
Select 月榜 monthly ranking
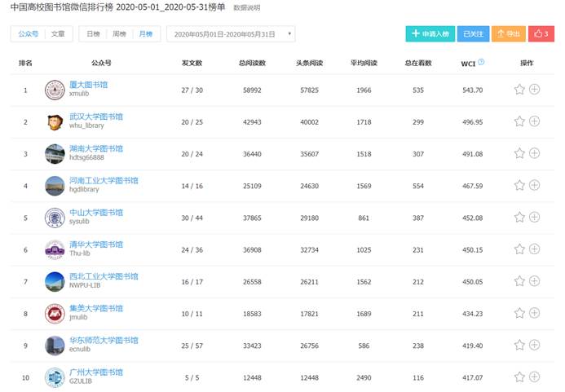coord(145,34)
